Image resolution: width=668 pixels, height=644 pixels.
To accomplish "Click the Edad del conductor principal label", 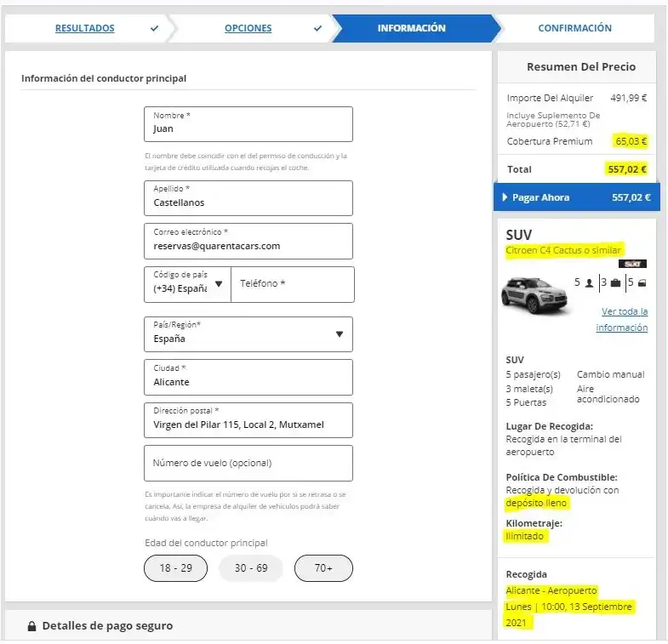I will tap(206, 543).
